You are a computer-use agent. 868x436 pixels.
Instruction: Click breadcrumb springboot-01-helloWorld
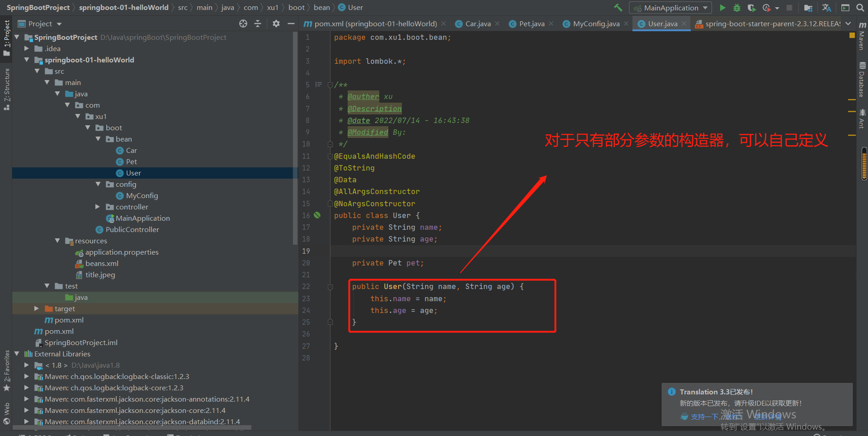click(123, 8)
